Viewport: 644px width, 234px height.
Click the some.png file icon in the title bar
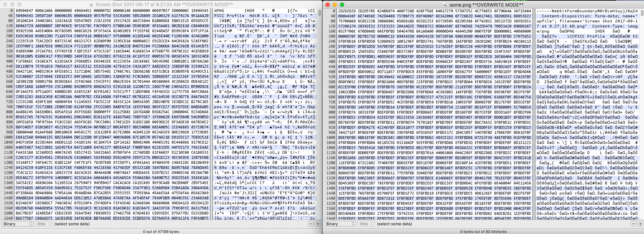[445, 5]
